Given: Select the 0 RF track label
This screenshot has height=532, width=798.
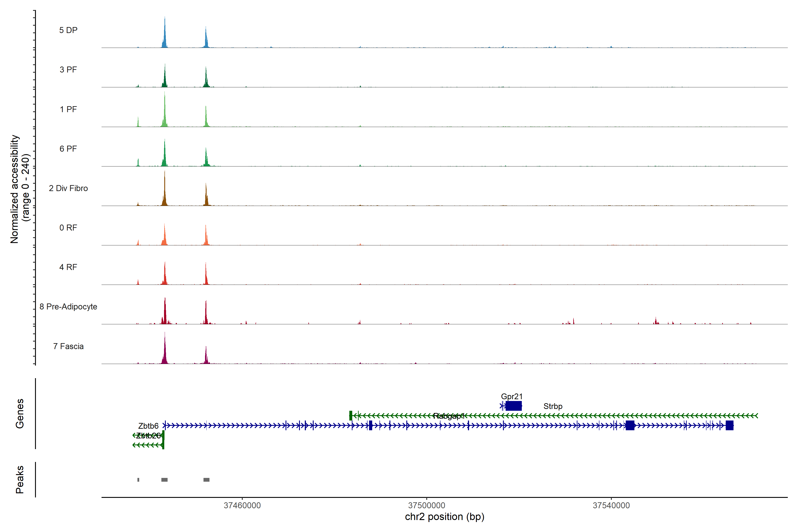Looking at the screenshot, I should 68,228.
